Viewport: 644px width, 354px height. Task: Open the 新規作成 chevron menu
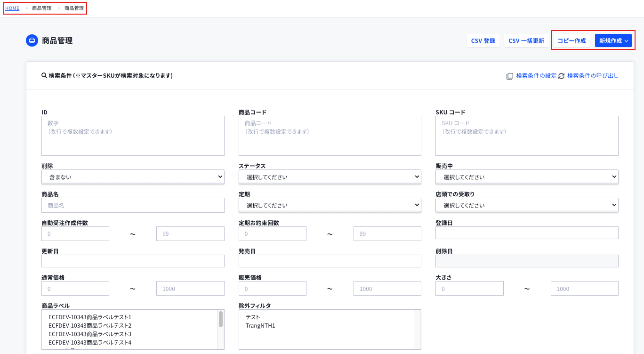click(613, 40)
